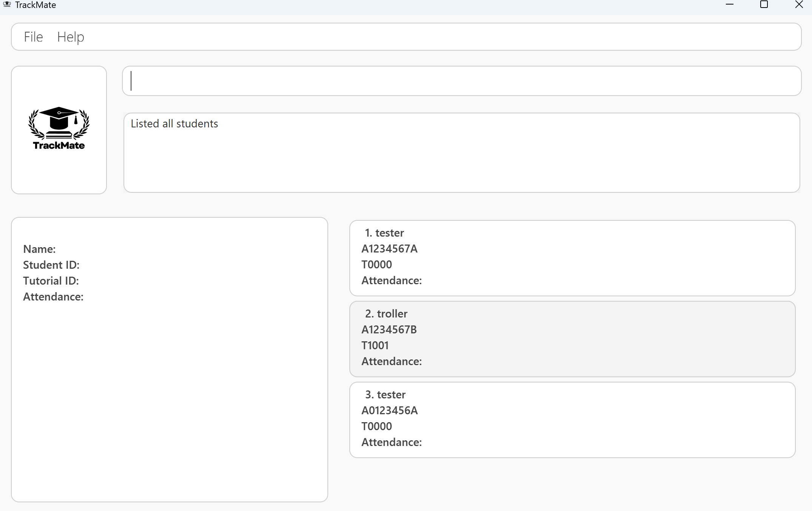Click the Attendance label in details panel
Image resolution: width=812 pixels, height=511 pixels.
53,297
